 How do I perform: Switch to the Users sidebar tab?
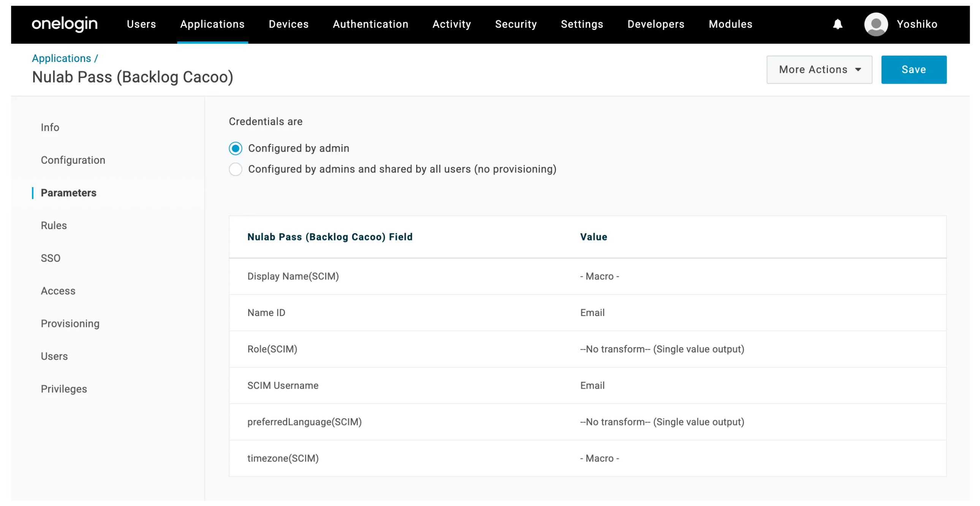54,356
